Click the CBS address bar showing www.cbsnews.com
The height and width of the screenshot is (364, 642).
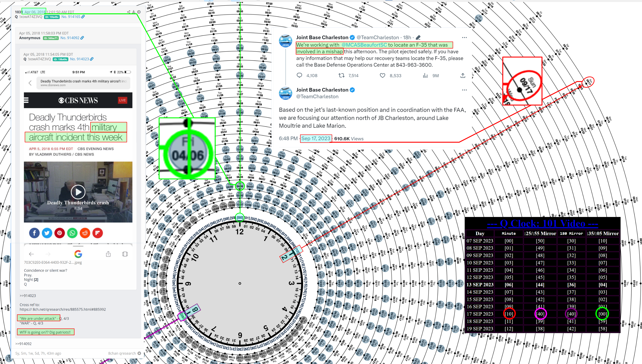coord(83,83)
